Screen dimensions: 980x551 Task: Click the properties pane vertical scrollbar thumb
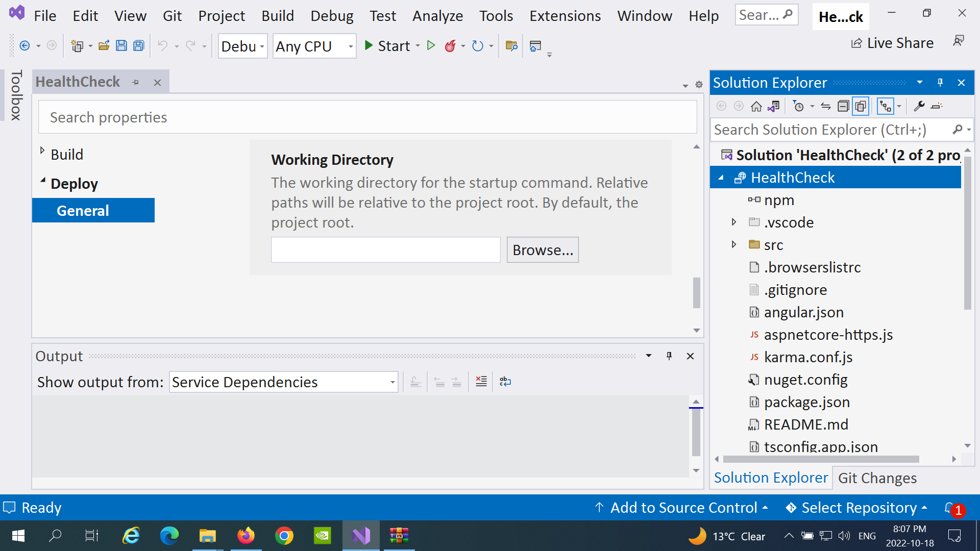coord(696,293)
